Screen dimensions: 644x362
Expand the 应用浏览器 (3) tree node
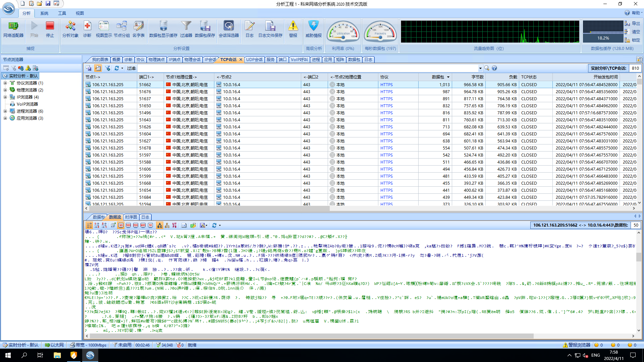pyautogui.click(x=5, y=118)
